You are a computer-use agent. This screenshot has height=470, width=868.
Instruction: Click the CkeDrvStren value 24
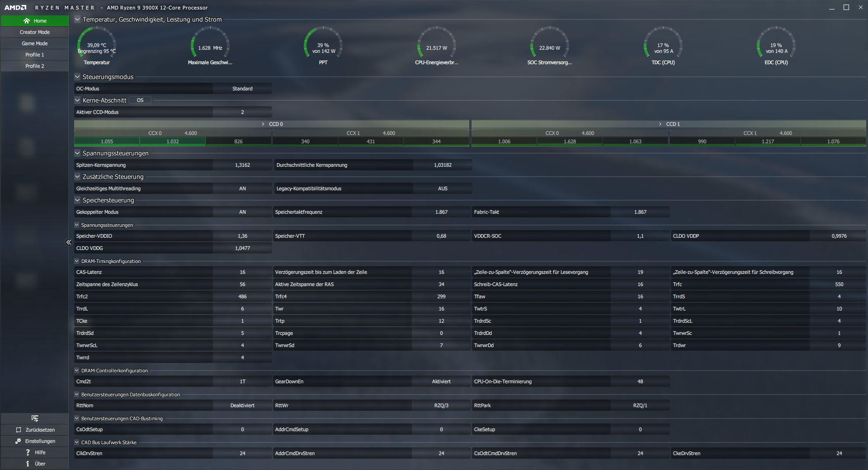point(839,453)
